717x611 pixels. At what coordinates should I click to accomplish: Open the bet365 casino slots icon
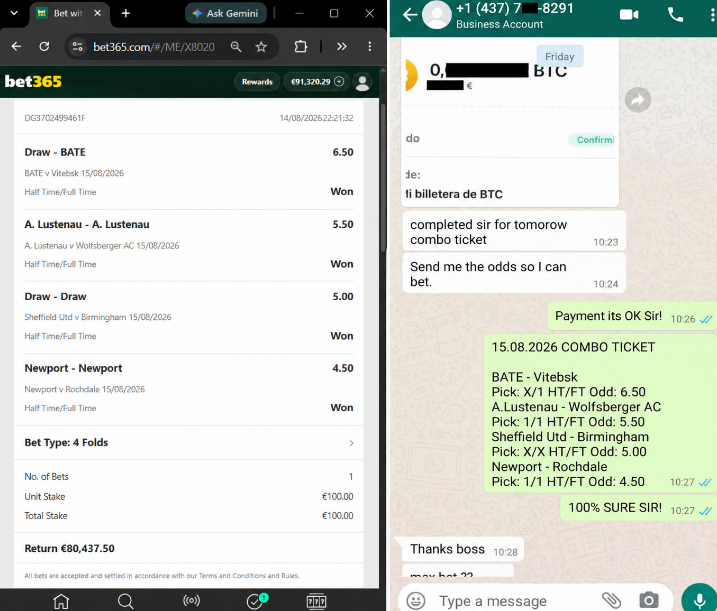316,601
